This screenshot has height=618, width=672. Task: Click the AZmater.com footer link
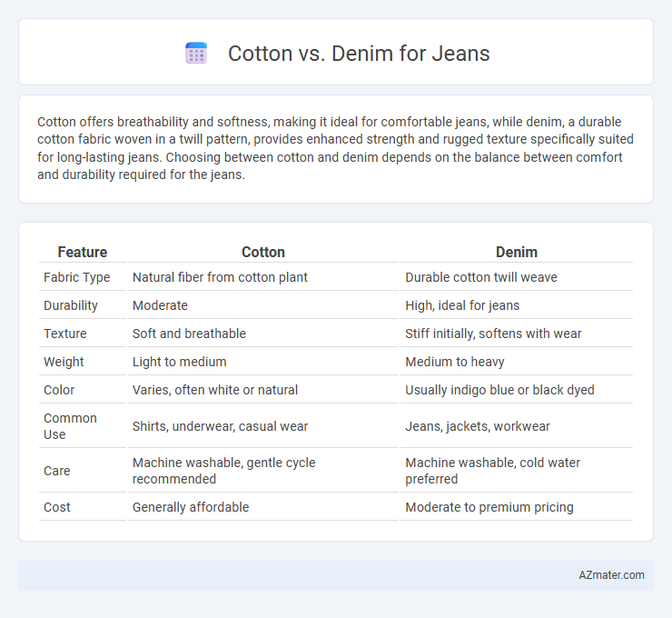(611, 575)
